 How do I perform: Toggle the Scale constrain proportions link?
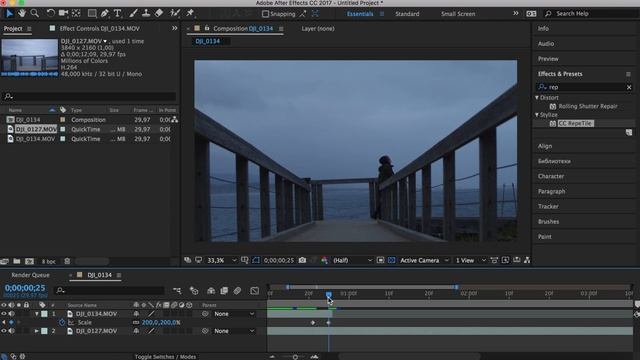click(x=136, y=322)
